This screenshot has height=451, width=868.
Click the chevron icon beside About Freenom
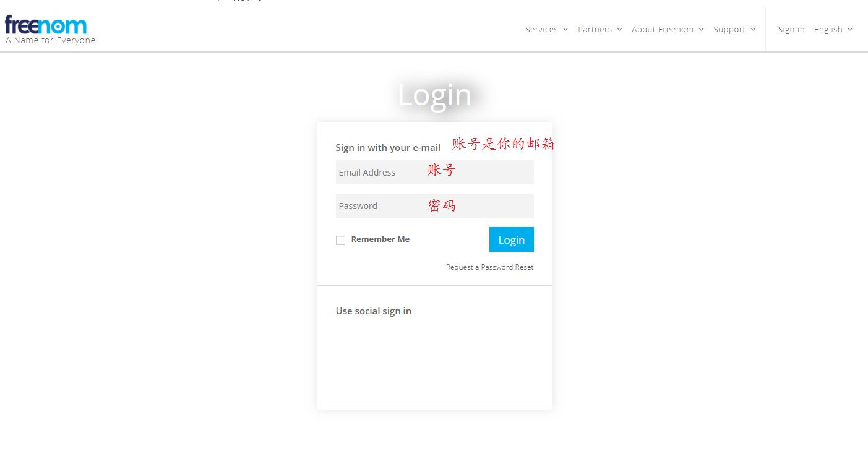[700, 29]
